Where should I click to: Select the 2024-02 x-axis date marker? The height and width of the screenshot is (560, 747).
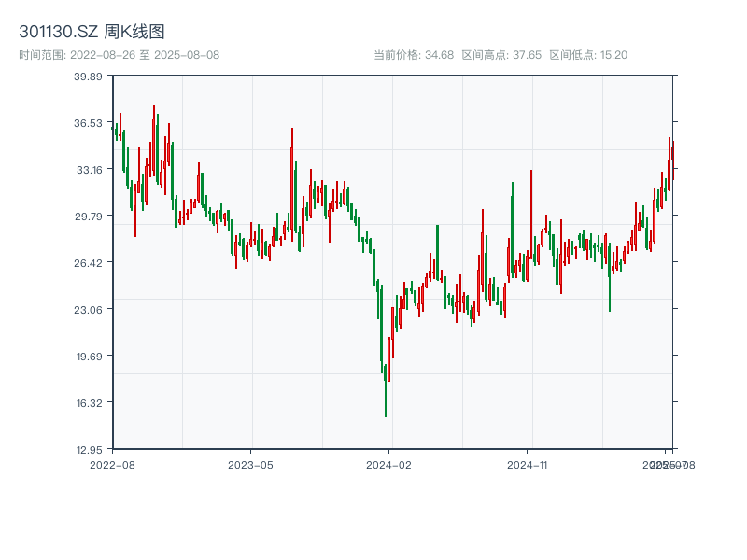tap(389, 464)
